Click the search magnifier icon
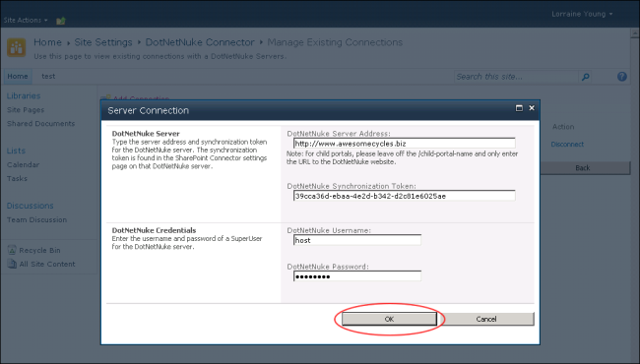Viewport: 640px width, 364px height. click(585, 77)
